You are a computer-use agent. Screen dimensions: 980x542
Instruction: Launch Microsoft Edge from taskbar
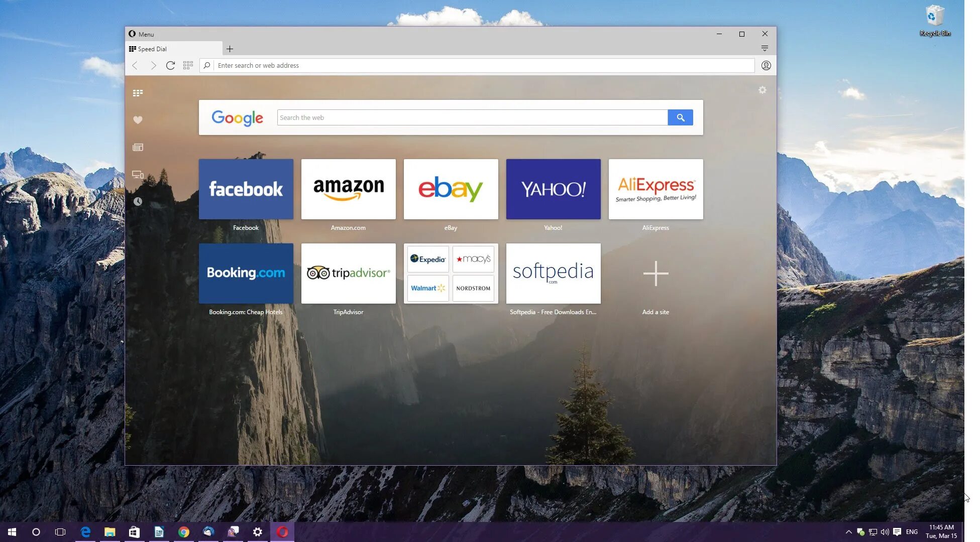coord(85,532)
